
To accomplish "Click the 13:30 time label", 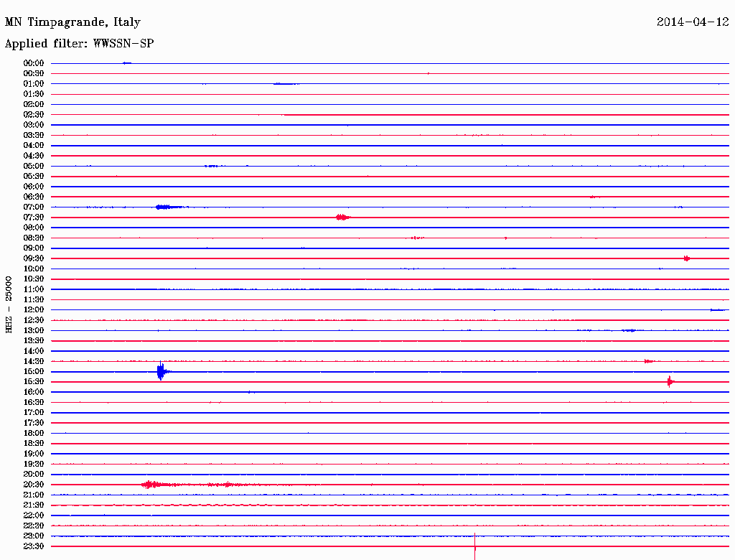I will 34,340.
